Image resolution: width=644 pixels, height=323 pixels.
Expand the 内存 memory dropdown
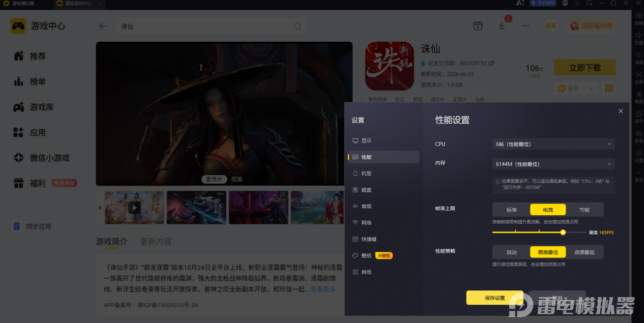(553, 164)
